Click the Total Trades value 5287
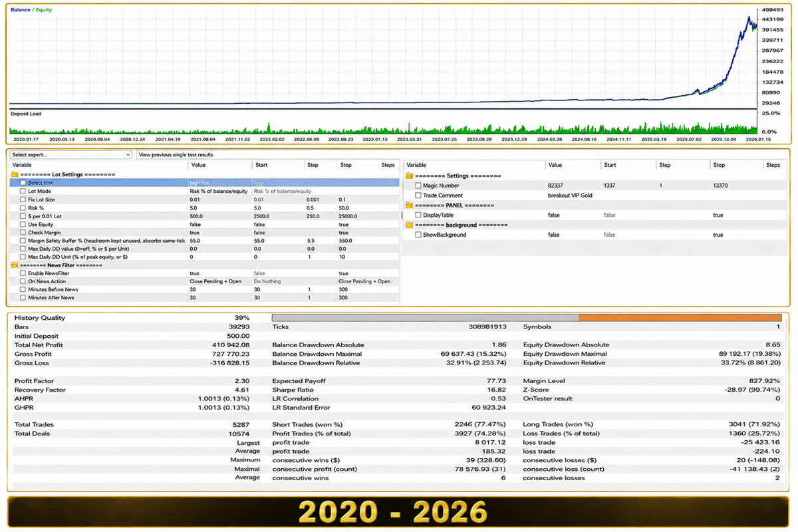The height and width of the screenshot is (532, 798). (x=242, y=424)
